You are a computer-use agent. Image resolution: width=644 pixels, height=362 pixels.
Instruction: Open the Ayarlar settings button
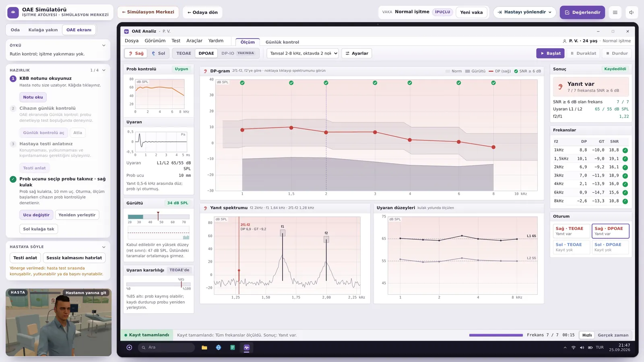pos(357,53)
